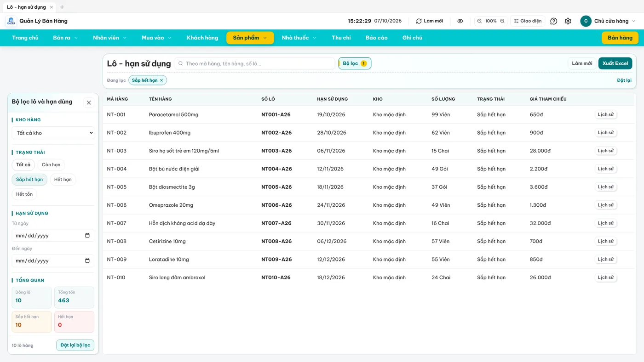
Task: Open the Báo cáo menu item
Action: pyautogui.click(x=377, y=38)
